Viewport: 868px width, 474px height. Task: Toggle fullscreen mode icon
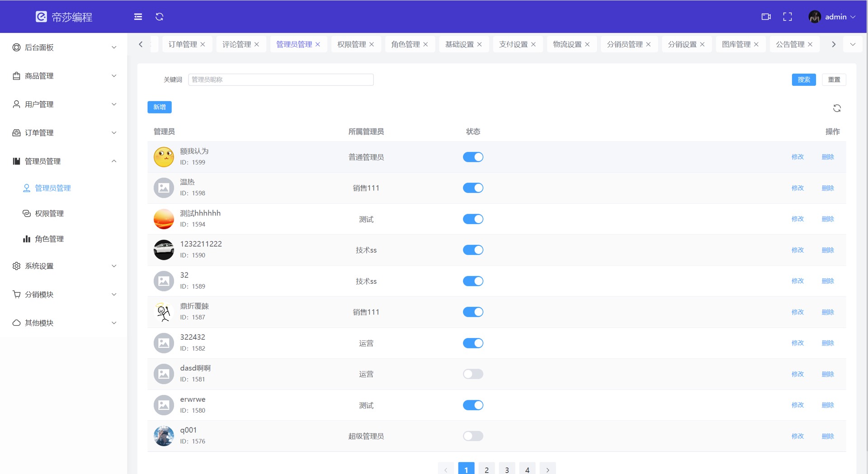787,17
